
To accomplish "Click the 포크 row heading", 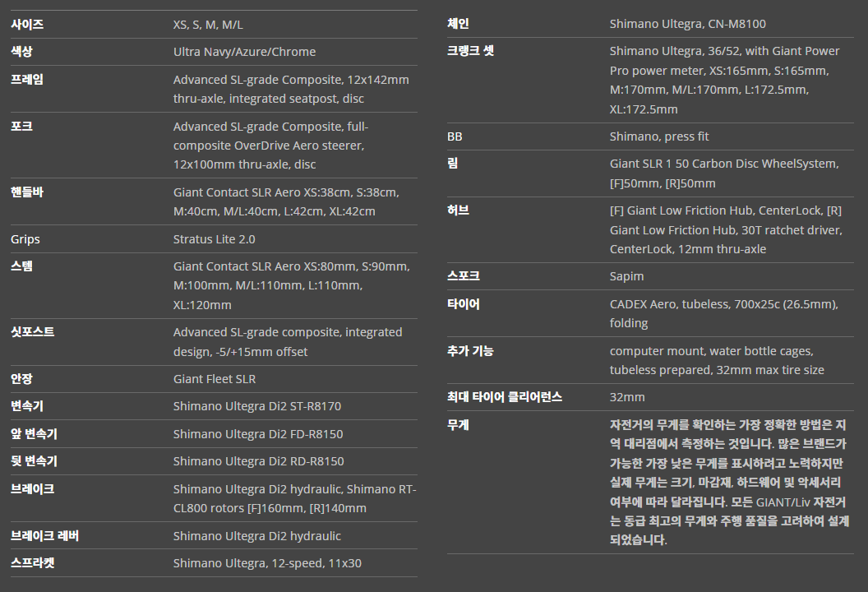I will (x=21, y=127).
